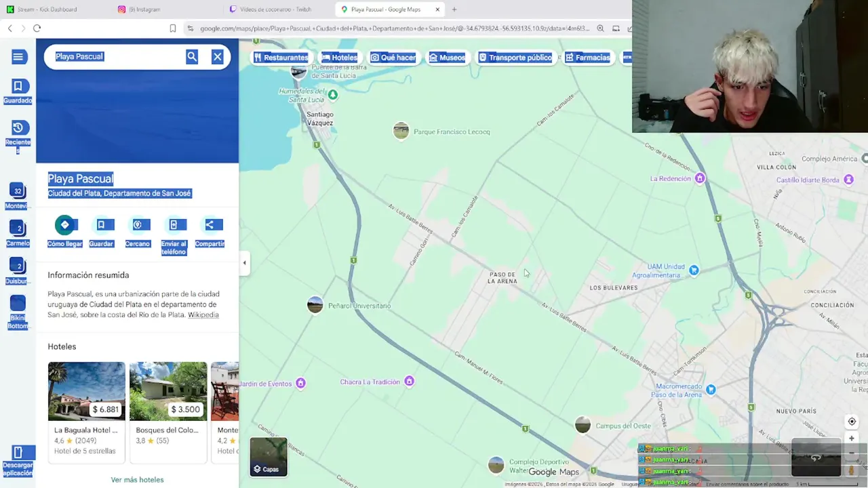Click the LOS BULEVARES map label
The width and height of the screenshot is (868, 488).
[614, 287]
